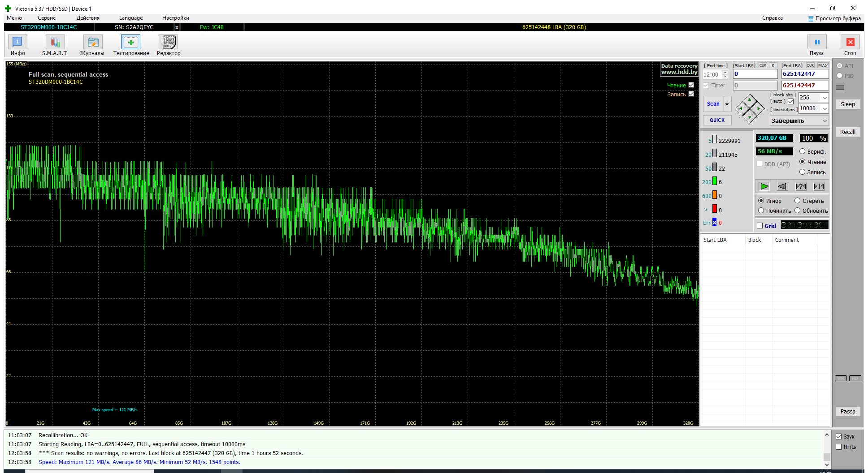Click the QUICK scan button
The height and width of the screenshot is (473, 868).
pos(717,120)
